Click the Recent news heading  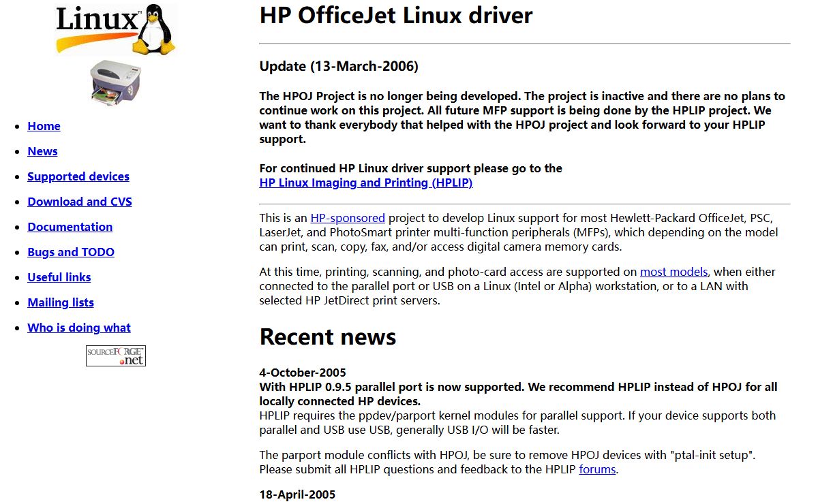[328, 336]
